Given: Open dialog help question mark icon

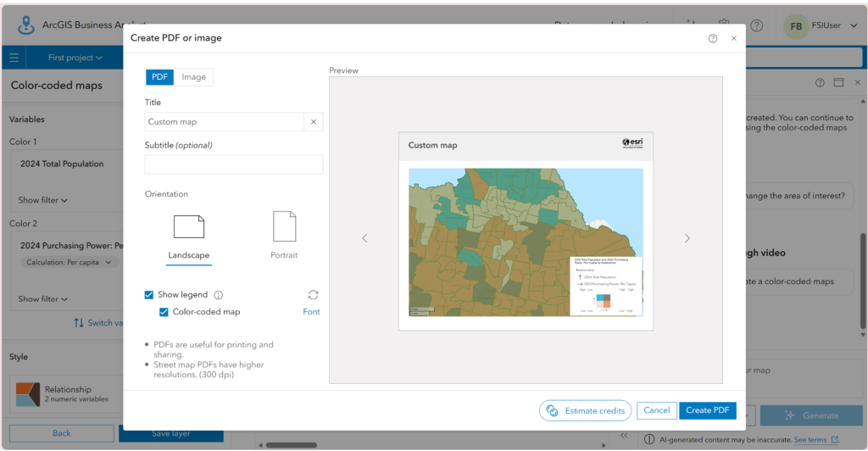Looking at the screenshot, I should (712, 38).
